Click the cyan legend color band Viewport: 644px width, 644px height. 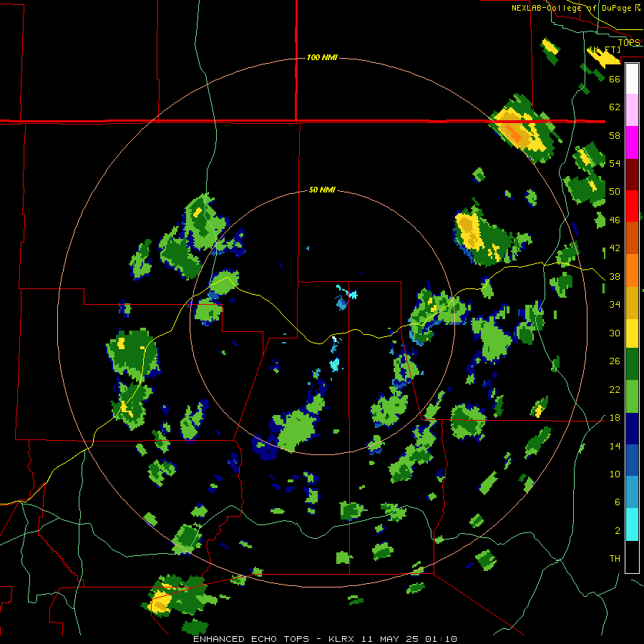[632, 525]
